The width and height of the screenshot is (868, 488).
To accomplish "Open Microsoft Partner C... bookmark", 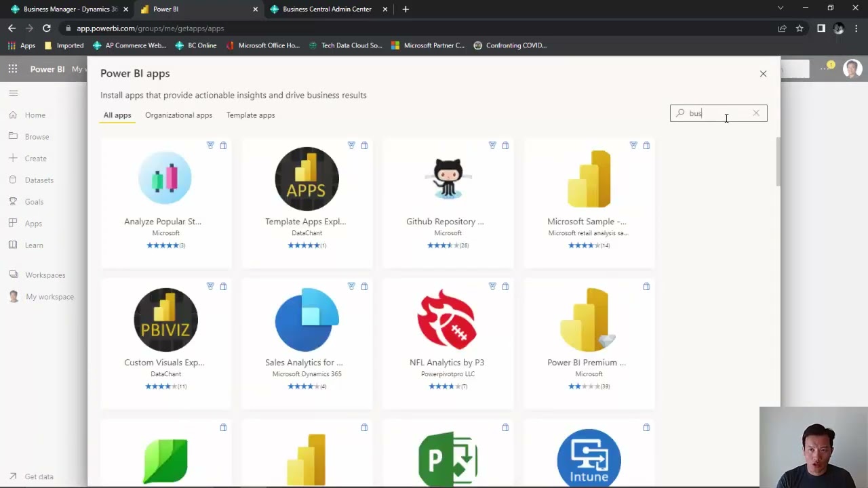I will pyautogui.click(x=428, y=45).
